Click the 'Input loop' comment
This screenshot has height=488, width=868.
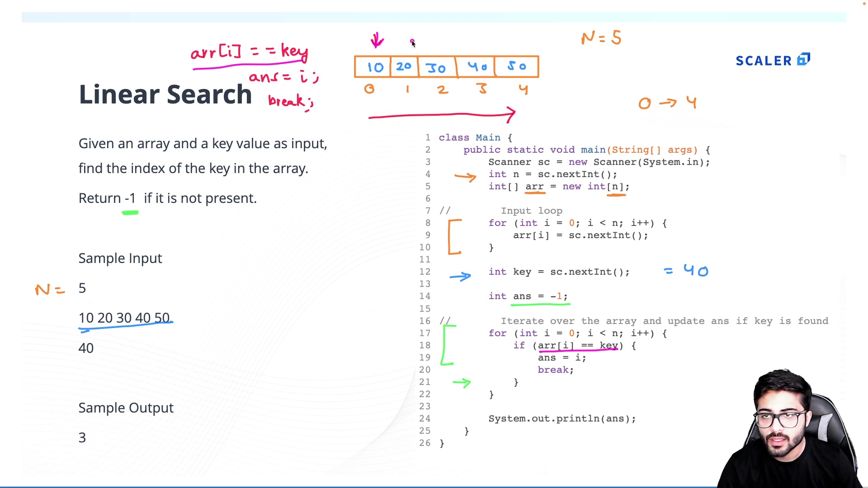532,211
